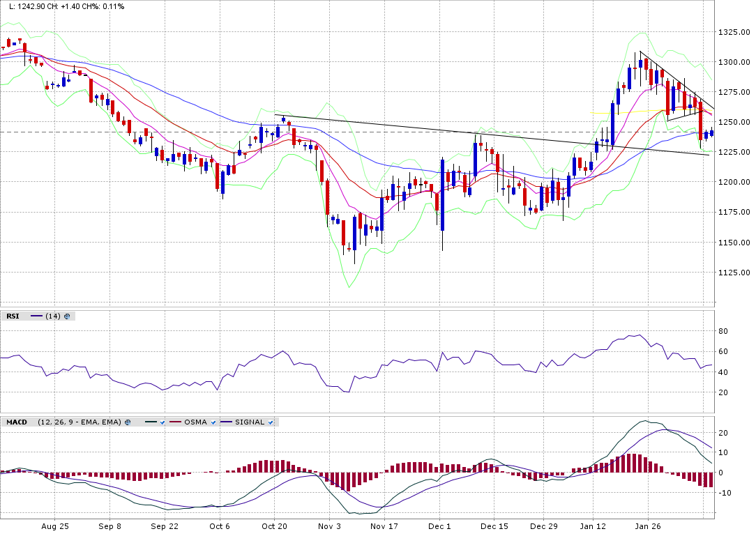The image size is (756, 536).
Task: Disable the SIGNAL line checkbox
Action: (x=270, y=422)
